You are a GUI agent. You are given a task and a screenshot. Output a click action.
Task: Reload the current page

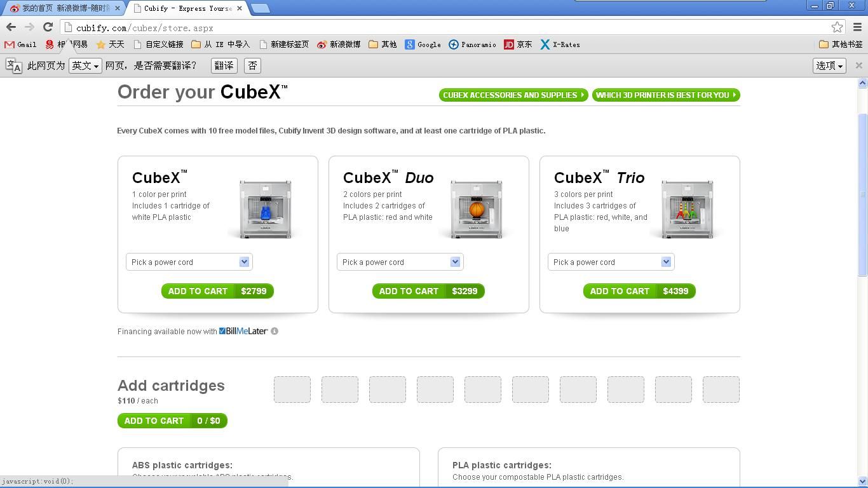click(x=48, y=27)
